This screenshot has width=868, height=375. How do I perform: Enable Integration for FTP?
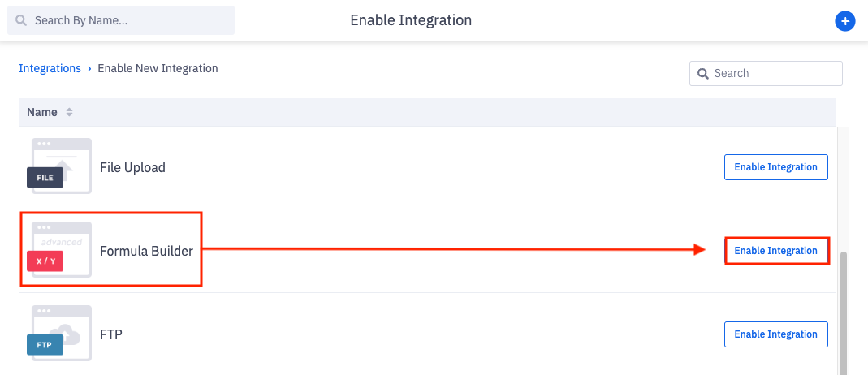[x=775, y=334]
